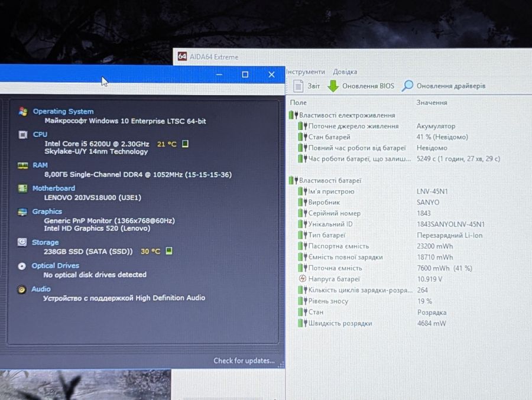Click the CPU chip icon in Speccy
The height and width of the screenshot is (400, 532).
(22, 135)
